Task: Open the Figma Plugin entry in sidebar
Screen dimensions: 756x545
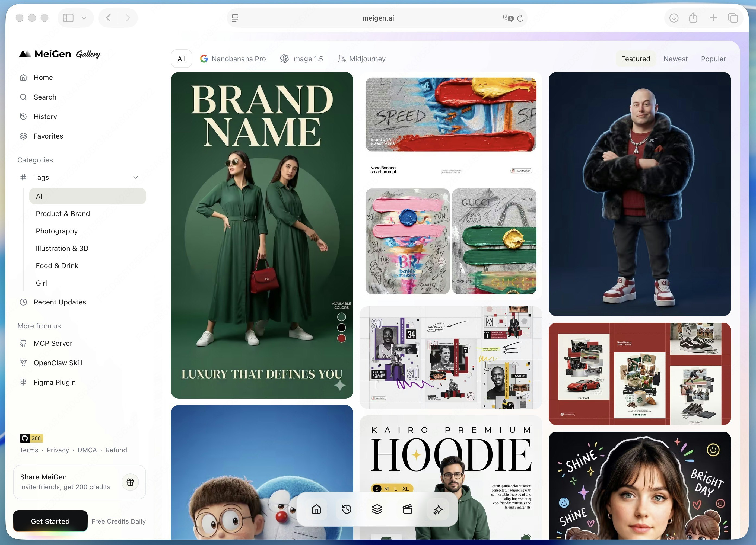Action: 54,382
